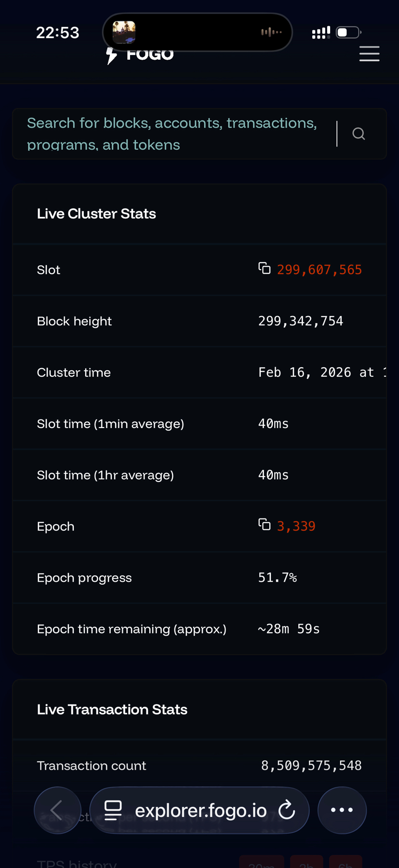Open slot 299,607,565 details

tap(319, 270)
